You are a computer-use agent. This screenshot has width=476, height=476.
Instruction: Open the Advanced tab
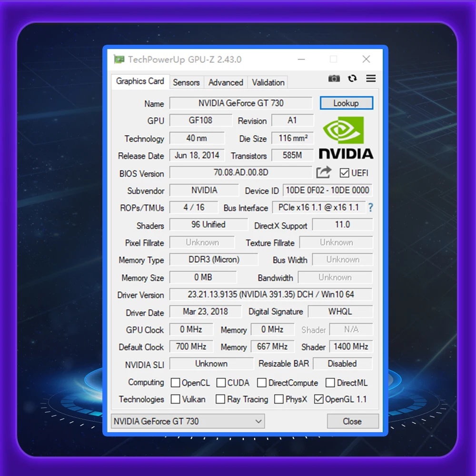226,82
